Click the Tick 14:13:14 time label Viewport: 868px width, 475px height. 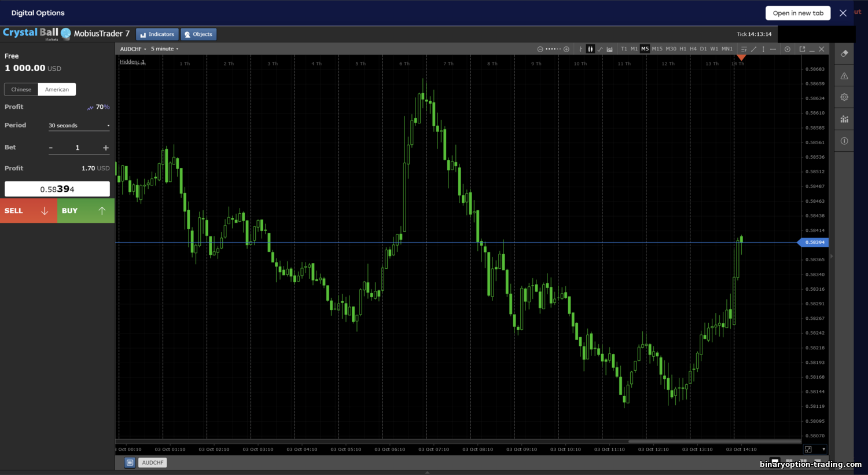(754, 34)
